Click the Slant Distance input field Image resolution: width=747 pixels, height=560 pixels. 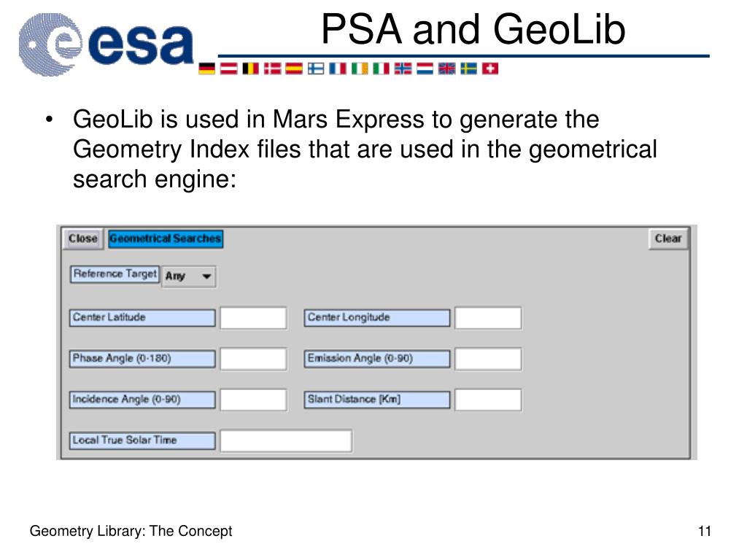[488, 400]
